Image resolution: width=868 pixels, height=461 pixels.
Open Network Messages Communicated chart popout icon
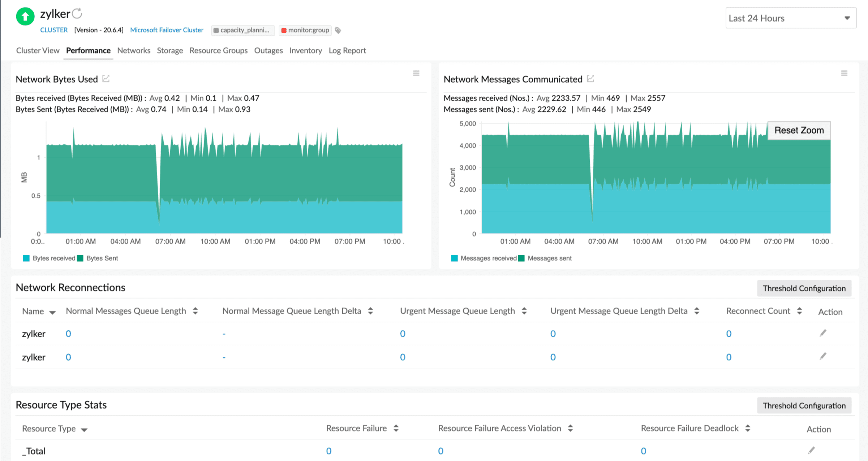click(590, 79)
